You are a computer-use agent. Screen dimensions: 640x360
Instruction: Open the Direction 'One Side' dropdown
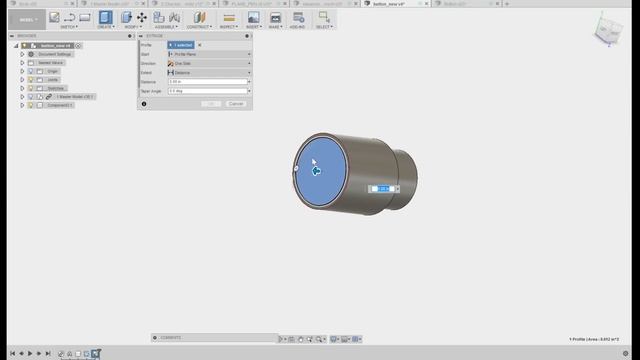coord(209,63)
